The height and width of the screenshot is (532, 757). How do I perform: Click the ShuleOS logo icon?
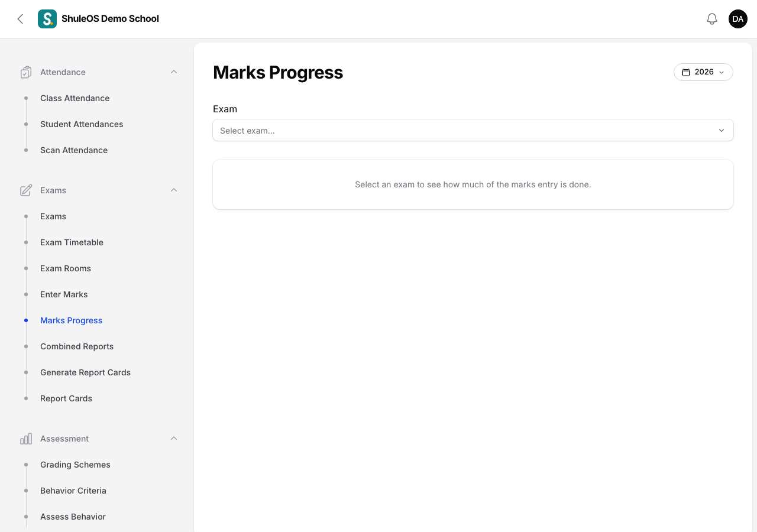point(47,19)
